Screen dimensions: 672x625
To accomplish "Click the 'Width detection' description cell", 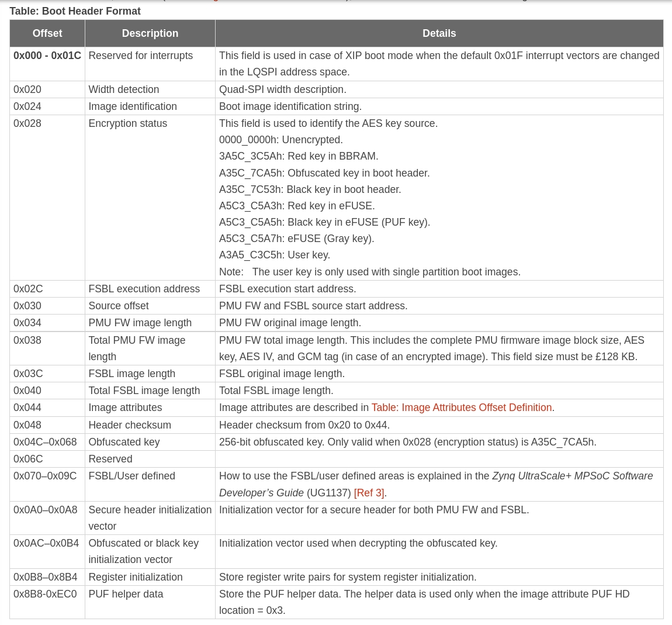I will [x=124, y=89].
